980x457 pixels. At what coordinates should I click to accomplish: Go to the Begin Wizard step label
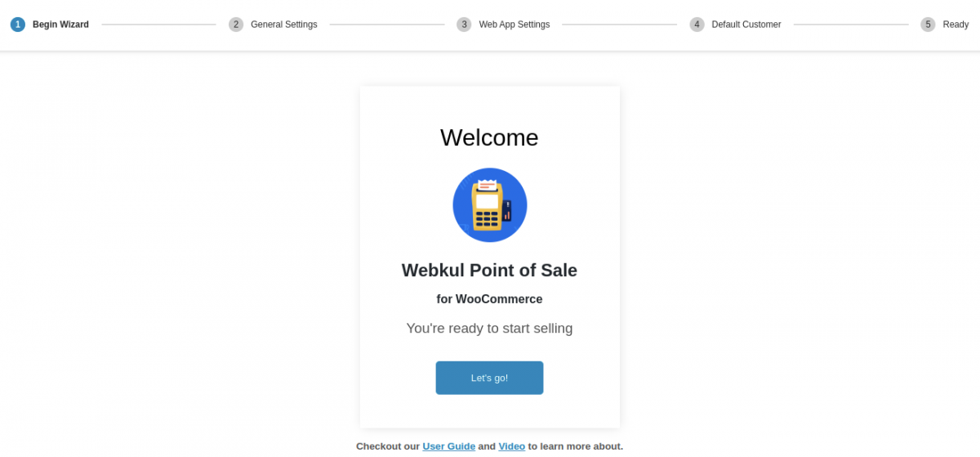(x=60, y=25)
